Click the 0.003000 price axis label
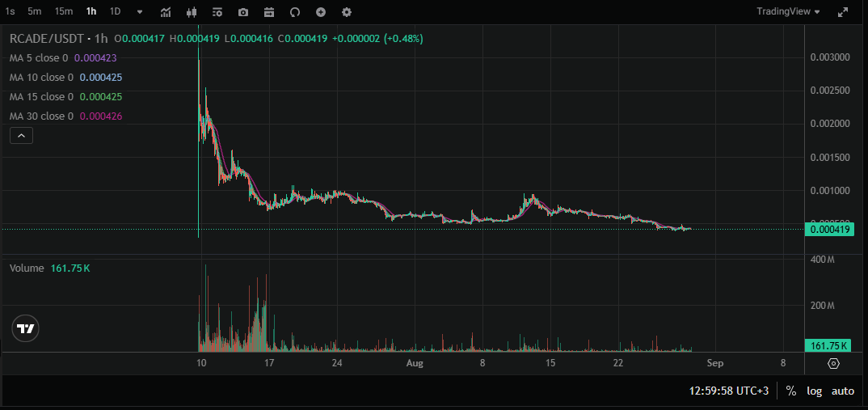 [830, 57]
